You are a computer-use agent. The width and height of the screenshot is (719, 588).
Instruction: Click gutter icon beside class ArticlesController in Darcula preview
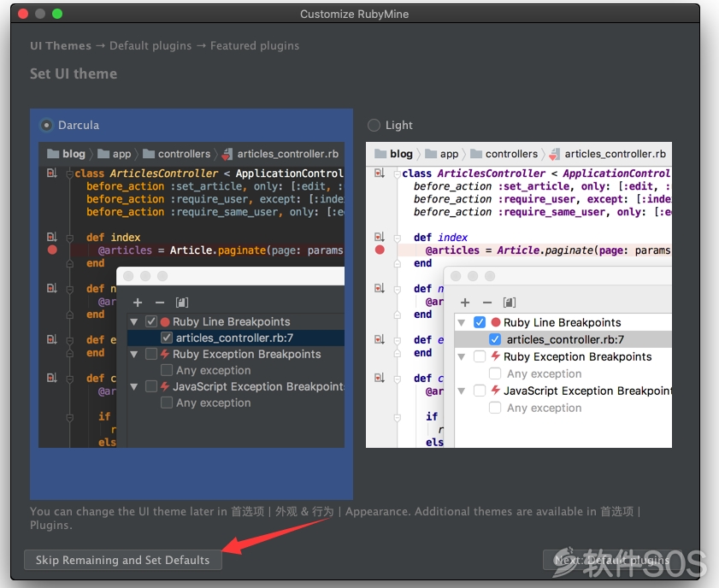coord(52,173)
